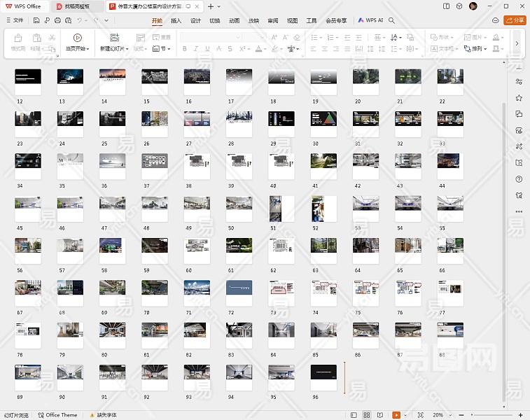Open the search magnifier in the ribbon
This screenshot has width=530, height=420.
click(392, 20)
